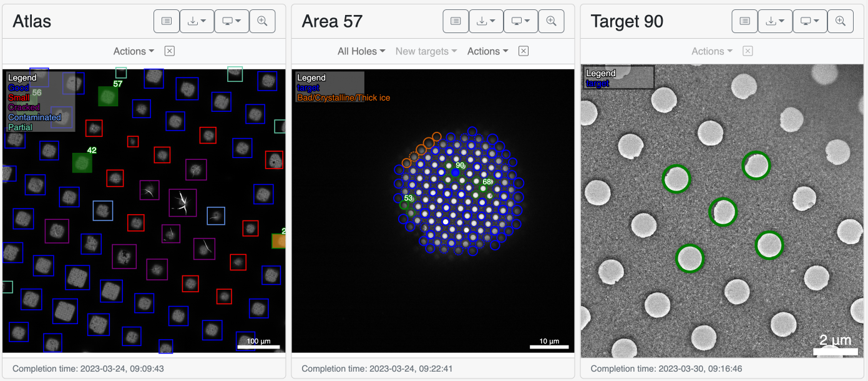Click the boxed X icon beside Area 57 Actions
This screenshot has width=868, height=381.
pyautogui.click(x=524, y=51)
